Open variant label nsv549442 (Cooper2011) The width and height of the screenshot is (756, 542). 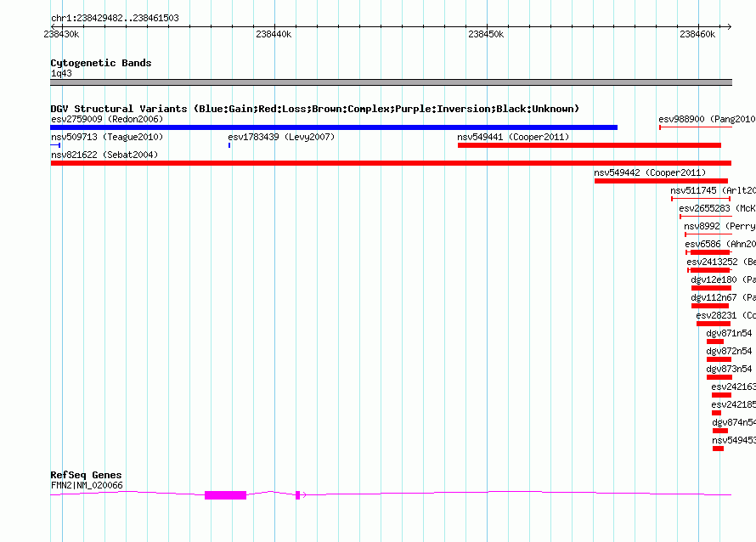click(650, 172)
